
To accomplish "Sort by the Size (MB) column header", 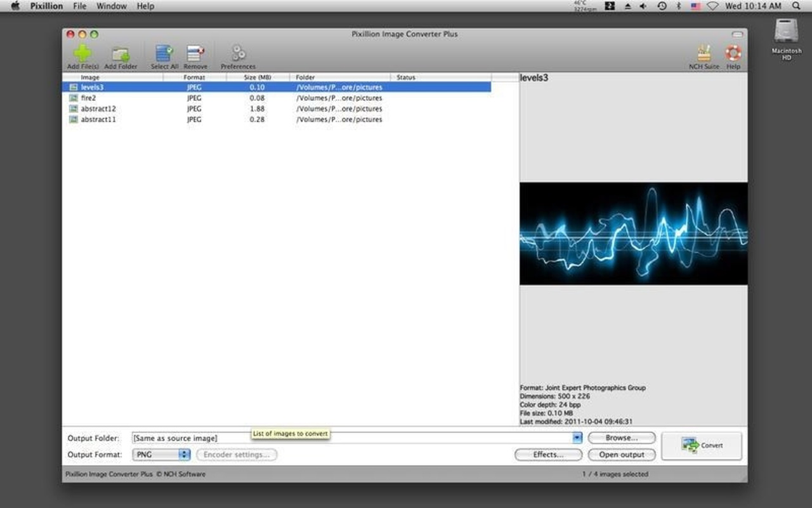I will click(x=258, y=77).
